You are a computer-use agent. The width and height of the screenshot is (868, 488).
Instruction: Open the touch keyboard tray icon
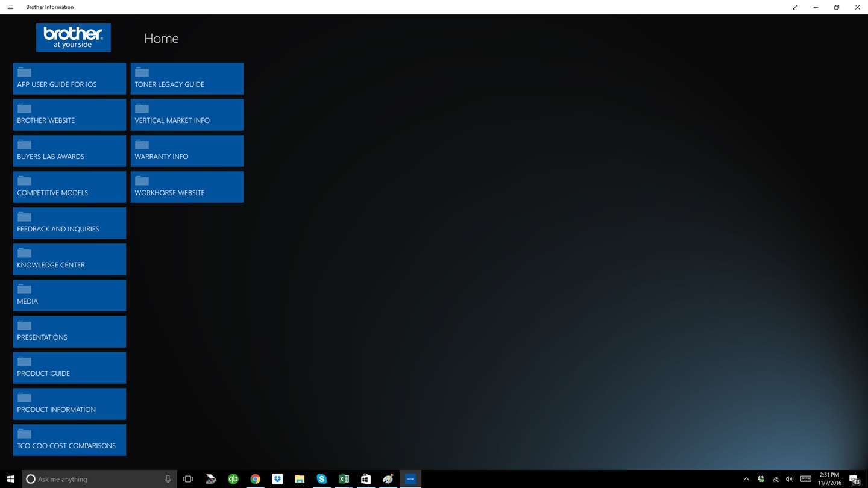tap(806, 479)
